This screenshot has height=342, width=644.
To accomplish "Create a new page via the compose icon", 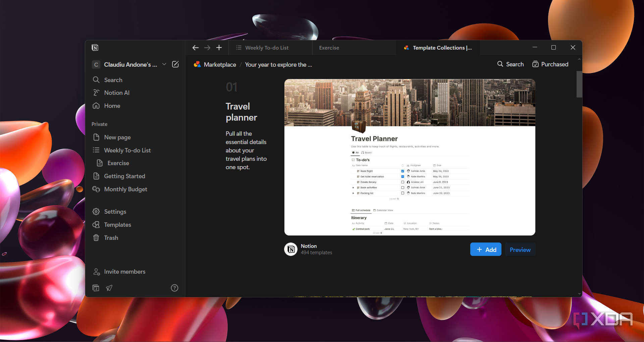I will tap(175, 64).
